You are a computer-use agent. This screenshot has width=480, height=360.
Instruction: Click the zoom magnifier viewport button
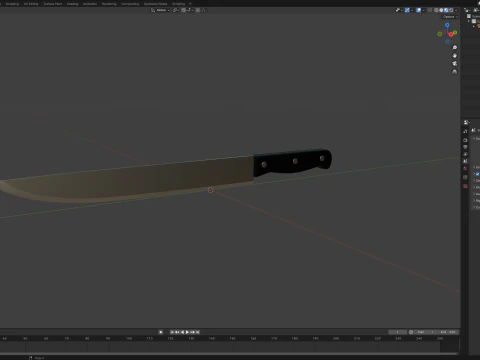click(454, 48)
